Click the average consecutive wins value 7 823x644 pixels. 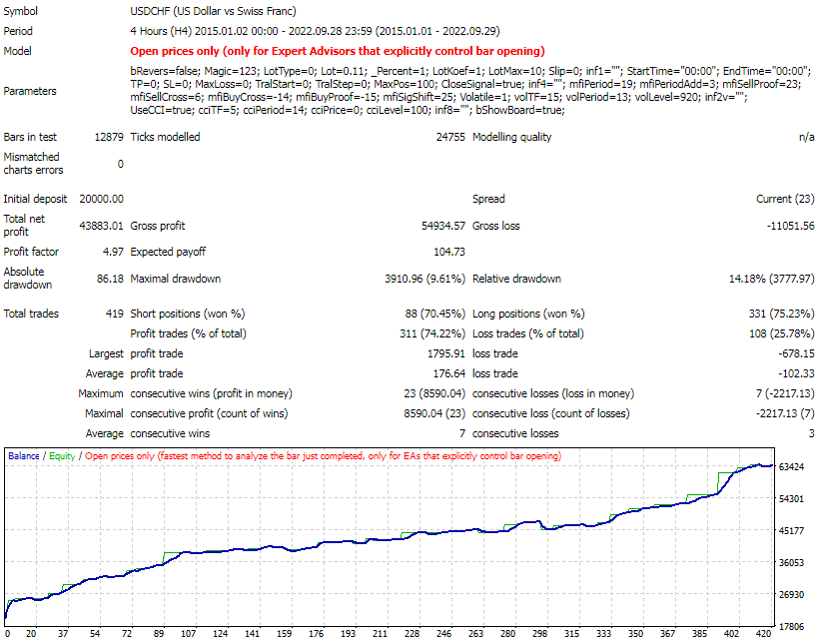461,433
